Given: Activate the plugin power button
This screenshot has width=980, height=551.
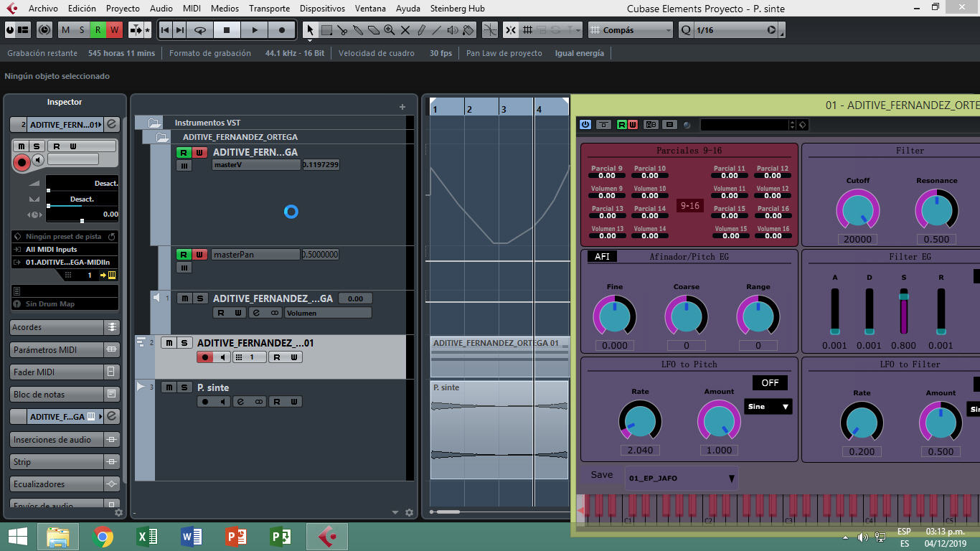Looking at the screenshot, I should point(585,124).
